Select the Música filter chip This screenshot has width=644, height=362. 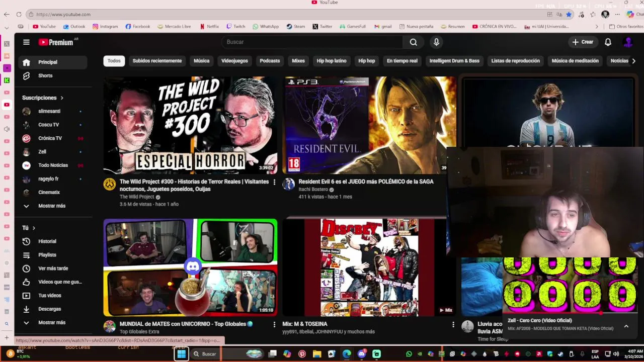(201, 61)
